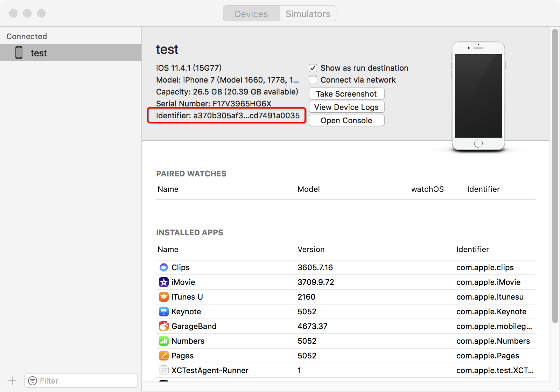Screen dimensions: 560x392
Task: Click the Name column header in Paired Watches
Action: (168, 189)
